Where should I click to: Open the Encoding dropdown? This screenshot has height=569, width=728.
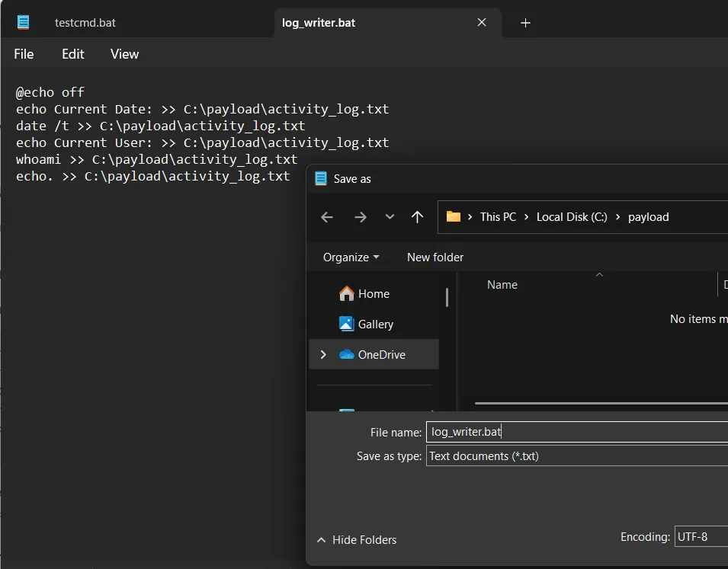click(700, 536)
